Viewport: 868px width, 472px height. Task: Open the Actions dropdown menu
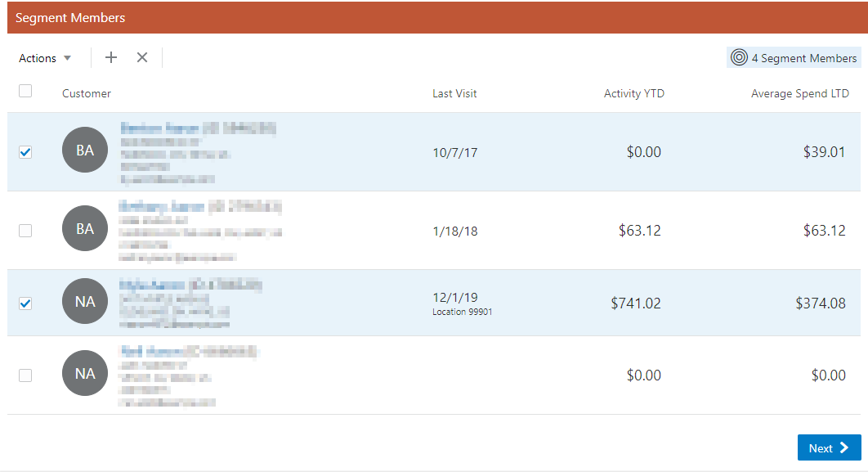[x=45, y=58]
